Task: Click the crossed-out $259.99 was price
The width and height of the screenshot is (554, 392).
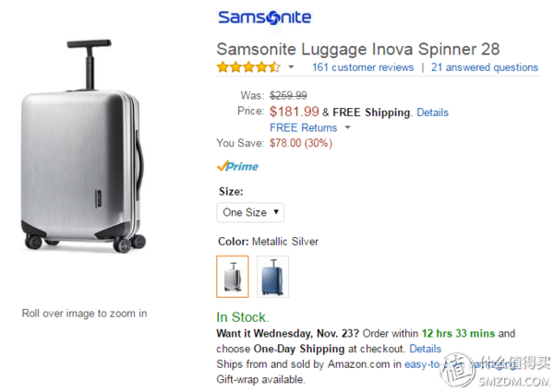Action: click(x=288, y=95)
